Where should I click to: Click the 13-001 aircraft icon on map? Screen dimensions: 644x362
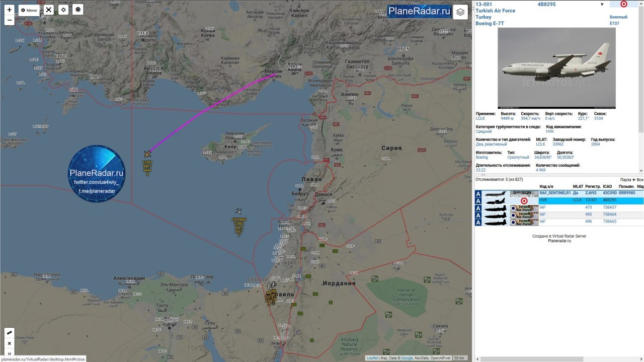147,154
